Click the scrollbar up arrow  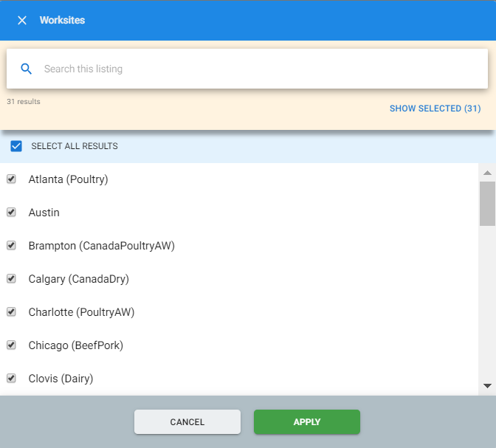coord(487,173)
